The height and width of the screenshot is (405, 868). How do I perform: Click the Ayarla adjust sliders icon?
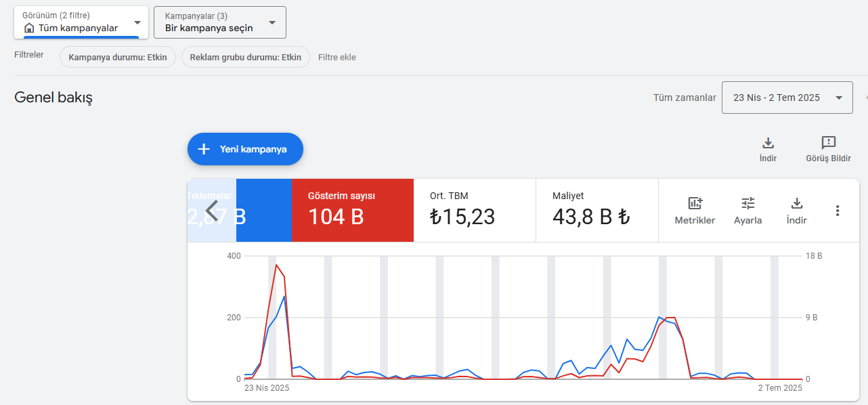tap(747, 203)
